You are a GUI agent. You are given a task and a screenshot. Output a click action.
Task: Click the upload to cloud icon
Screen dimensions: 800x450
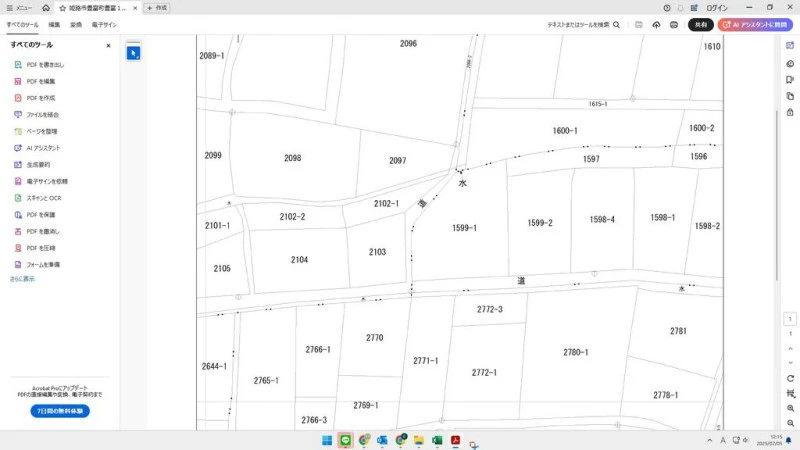pyautogui.click(x=655, y=24)
